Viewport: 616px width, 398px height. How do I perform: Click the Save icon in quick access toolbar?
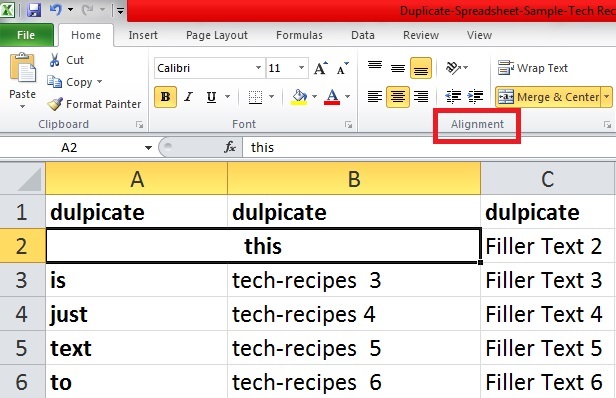pyautogui.click(x=33, y=9)
